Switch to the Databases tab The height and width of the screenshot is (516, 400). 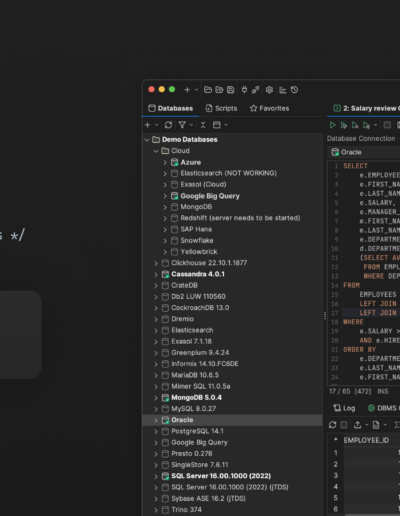coord(171,108)
